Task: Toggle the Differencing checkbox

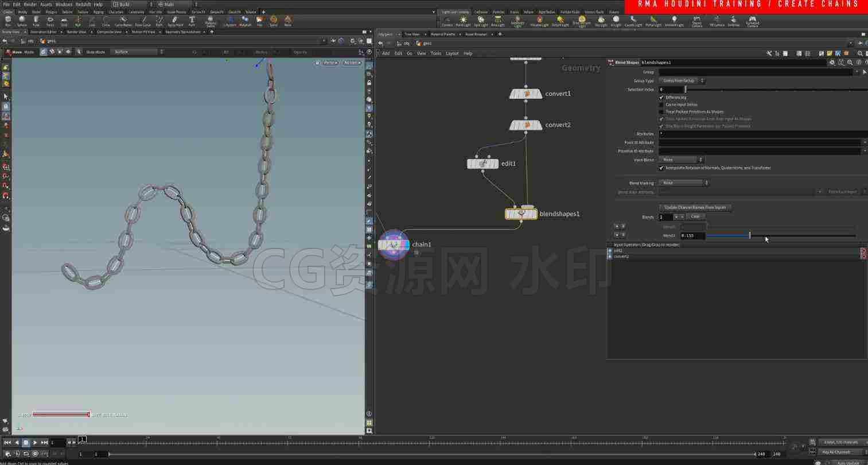Action: point(661,98)
